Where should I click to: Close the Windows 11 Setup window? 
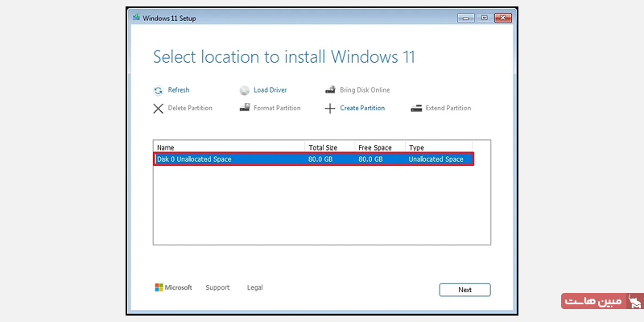[x=502, y=18]
